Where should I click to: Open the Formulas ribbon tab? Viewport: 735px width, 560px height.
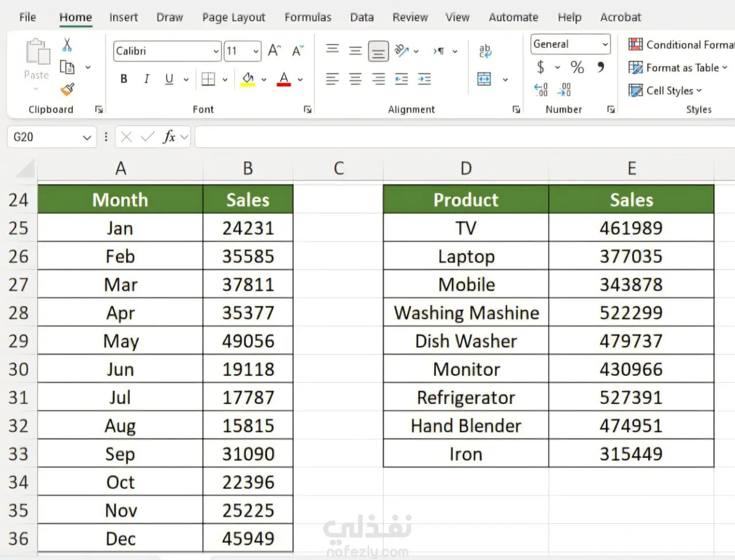coord(308,17)
